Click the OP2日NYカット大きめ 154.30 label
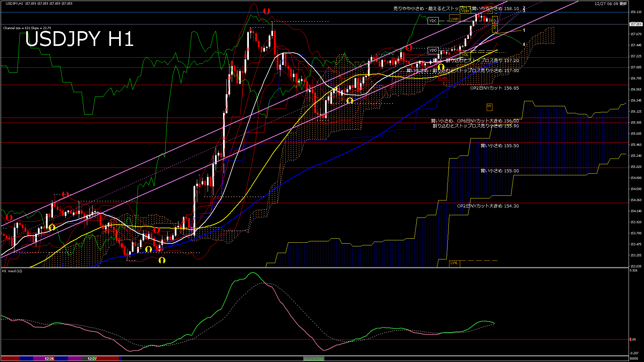 point(488,206)
